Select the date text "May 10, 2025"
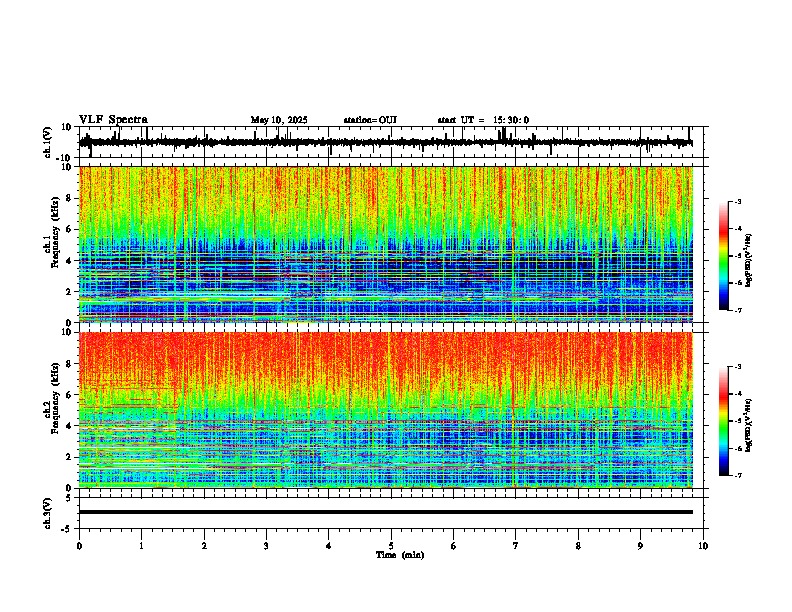 (279, 120)
